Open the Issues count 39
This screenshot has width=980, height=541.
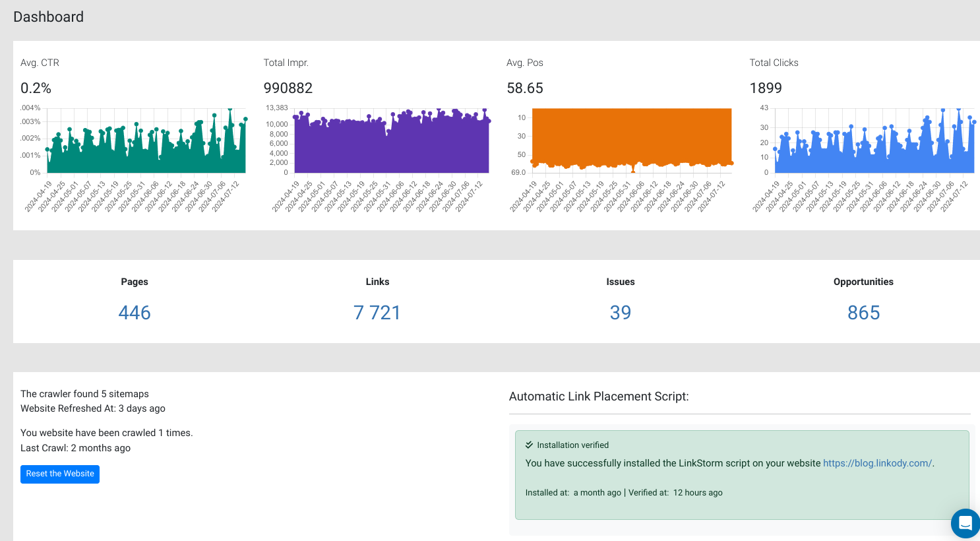coord(620,313)
